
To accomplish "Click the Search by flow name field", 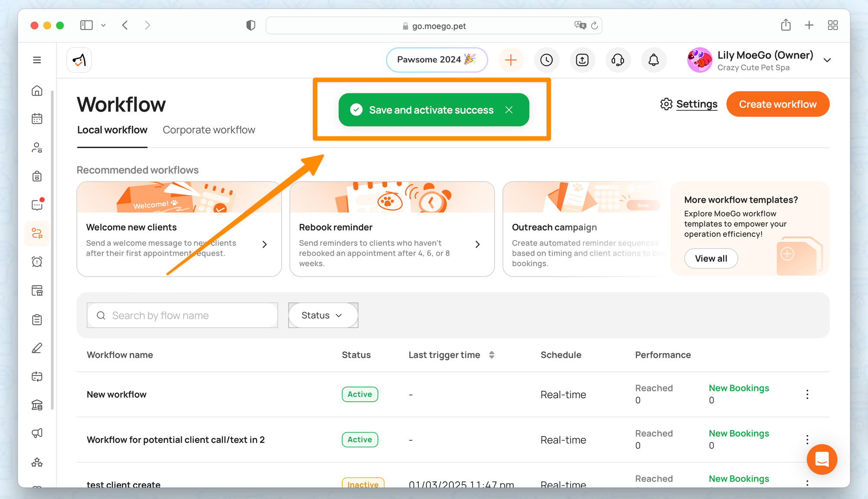I will [x=182, y=315].
